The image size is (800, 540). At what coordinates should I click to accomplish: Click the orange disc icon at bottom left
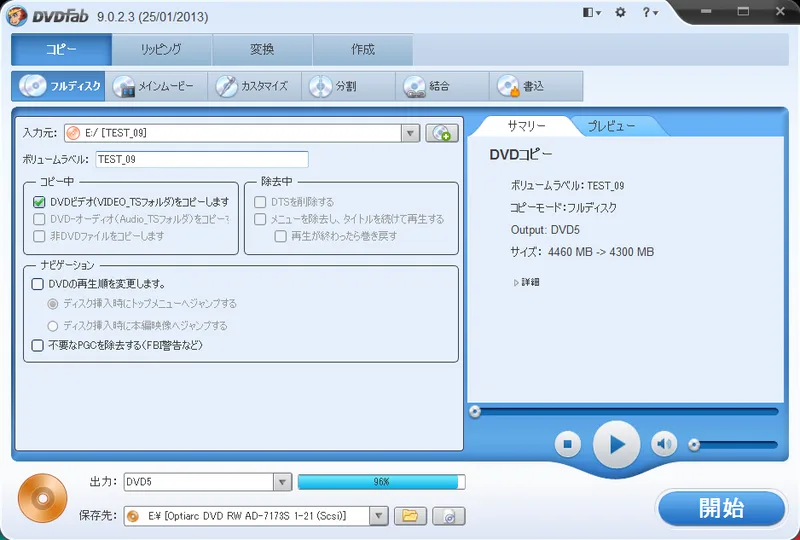pos(42,498)
